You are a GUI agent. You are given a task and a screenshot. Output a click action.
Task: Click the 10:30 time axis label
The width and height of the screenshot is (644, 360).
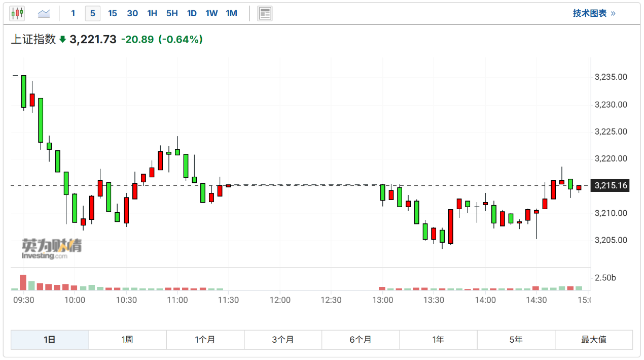(126, 300)
